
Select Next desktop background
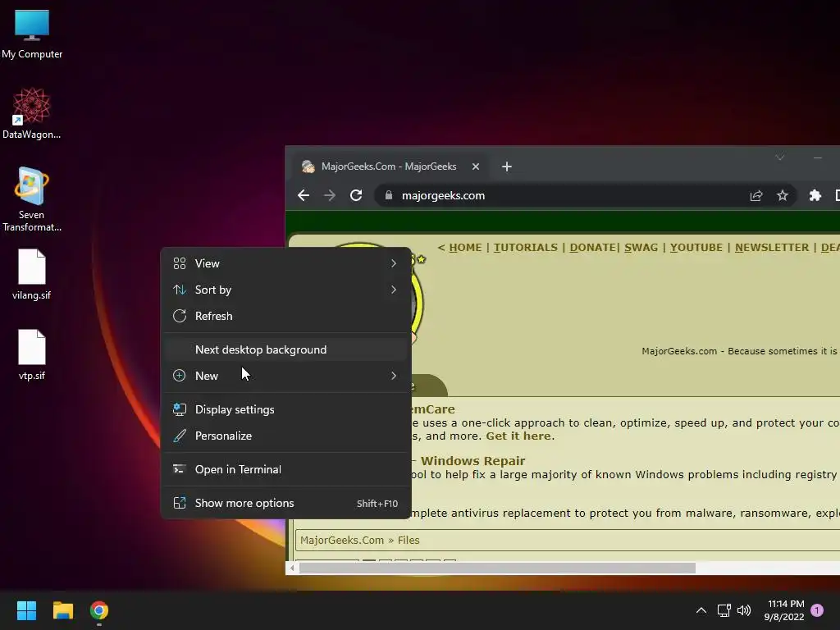(285, 349)
